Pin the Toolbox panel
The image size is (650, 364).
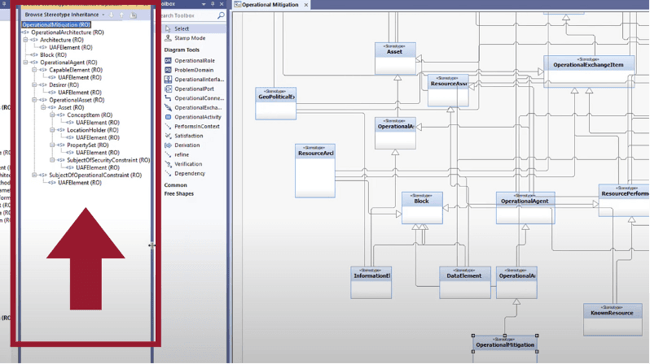pos(213,4)
